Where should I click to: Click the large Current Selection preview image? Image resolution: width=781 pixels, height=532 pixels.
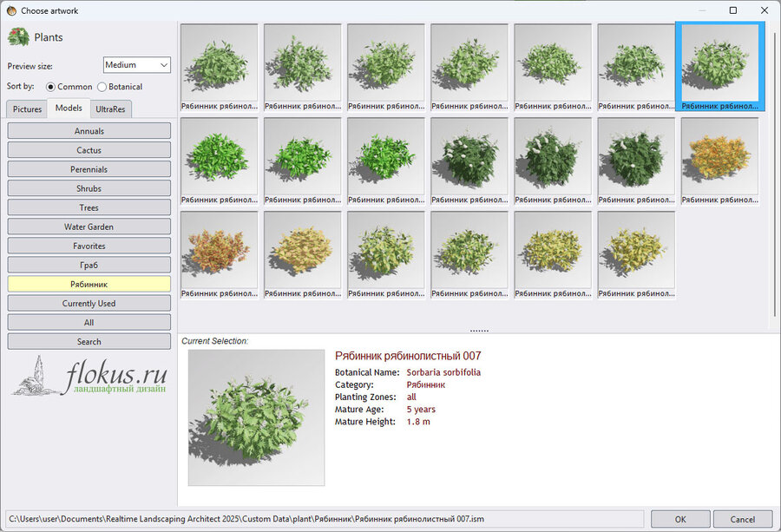[x=256, y=417]
